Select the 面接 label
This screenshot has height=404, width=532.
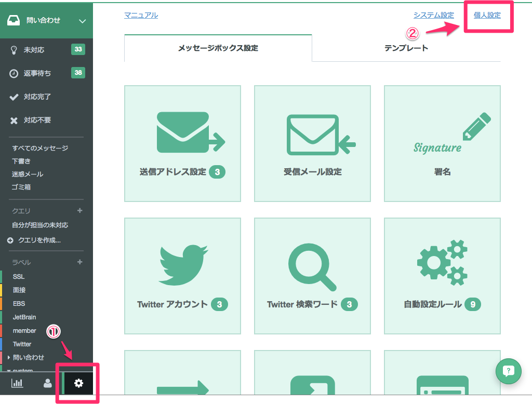19,290
